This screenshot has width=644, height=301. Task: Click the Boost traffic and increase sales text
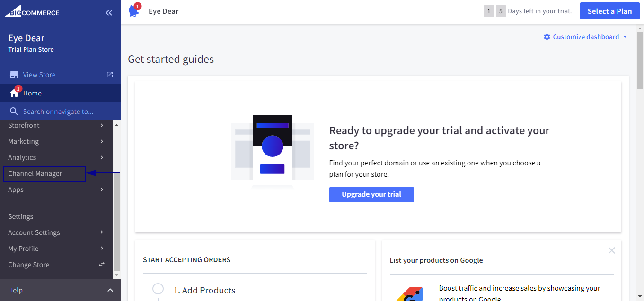pyautogui.click(x=519, y=293)
